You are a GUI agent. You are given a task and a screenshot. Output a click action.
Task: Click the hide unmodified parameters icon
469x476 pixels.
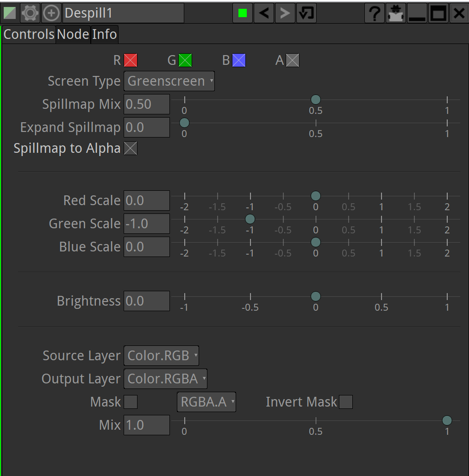tap(395, 13)
